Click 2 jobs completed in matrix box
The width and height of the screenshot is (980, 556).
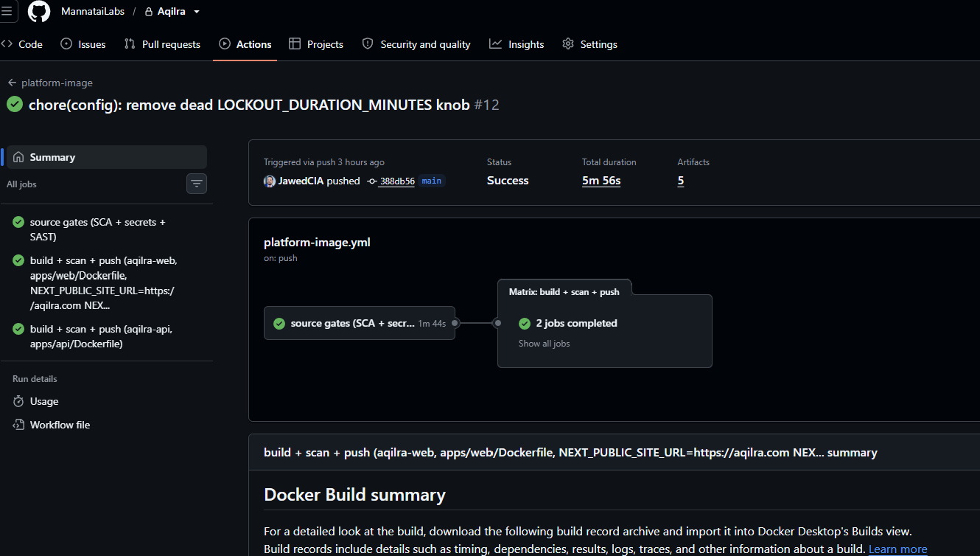click(x=577, y=323)
